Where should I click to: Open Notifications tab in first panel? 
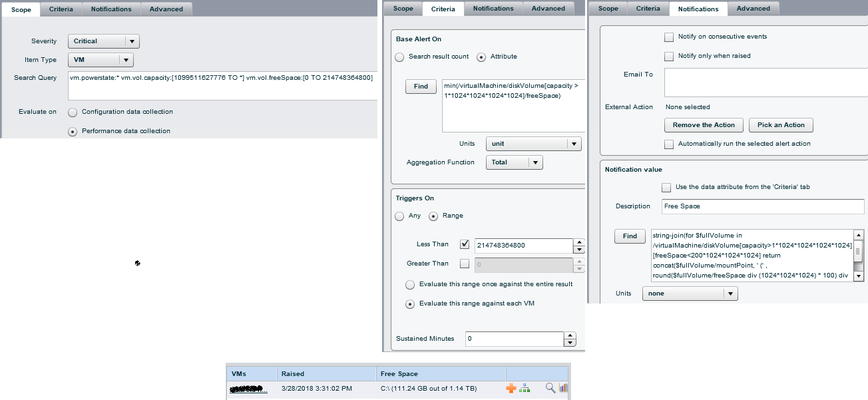[x=111, y=9]
